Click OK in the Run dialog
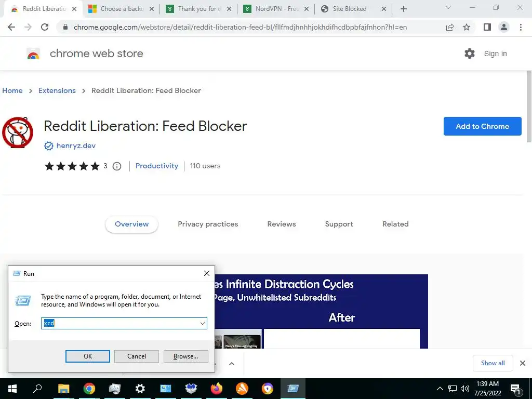Image resolution: width=532 pixels, height=399 pixels. (x=87, y=356)
